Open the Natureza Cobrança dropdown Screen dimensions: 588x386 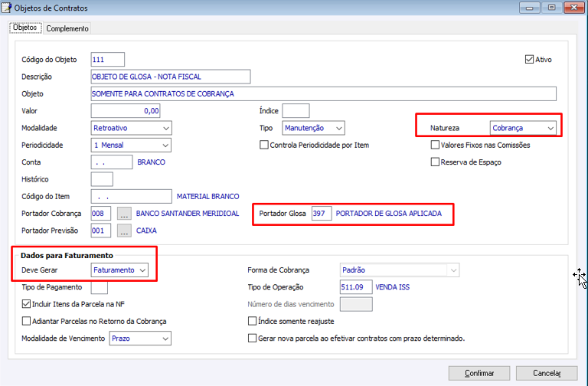pos(523,128)
